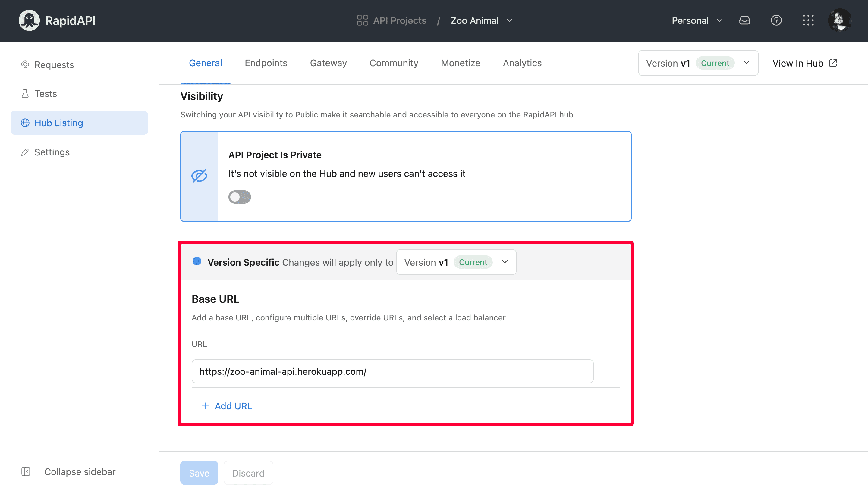
Task: Click the Visibility section heading
Action: (202, 96)
